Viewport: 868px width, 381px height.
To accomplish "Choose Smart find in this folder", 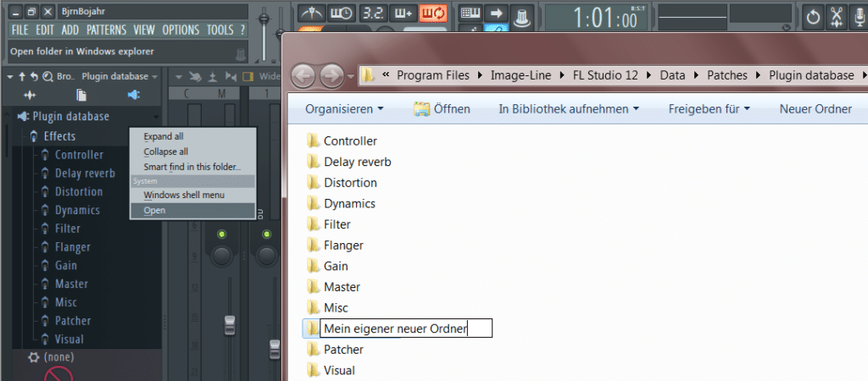I will [x=192, y=167].
